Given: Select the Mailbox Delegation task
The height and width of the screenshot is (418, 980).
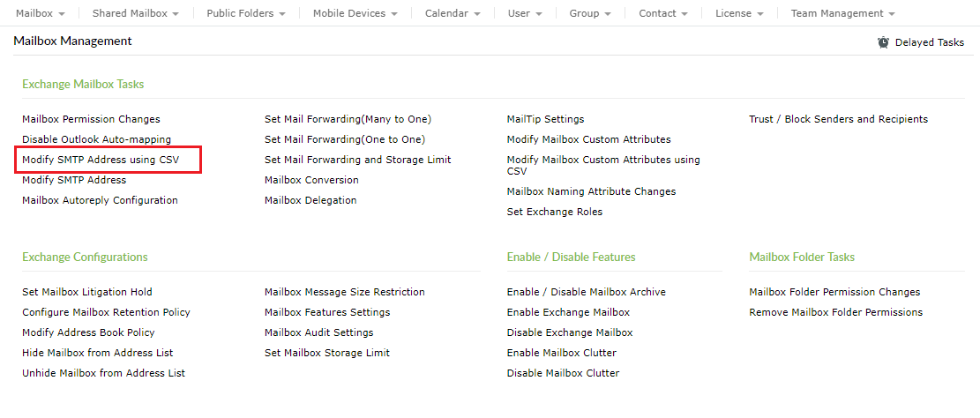Looking at the screenshot, I should coord(310,200).
